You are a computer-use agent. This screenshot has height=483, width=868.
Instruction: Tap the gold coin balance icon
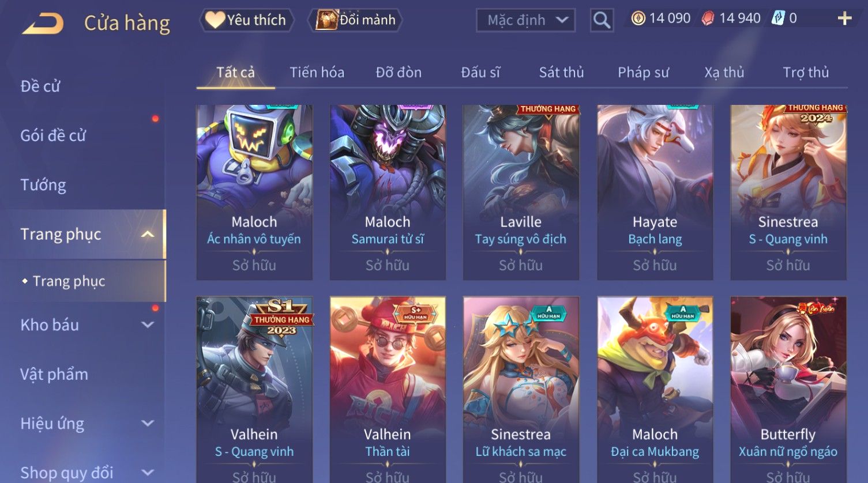coord(638,18)
